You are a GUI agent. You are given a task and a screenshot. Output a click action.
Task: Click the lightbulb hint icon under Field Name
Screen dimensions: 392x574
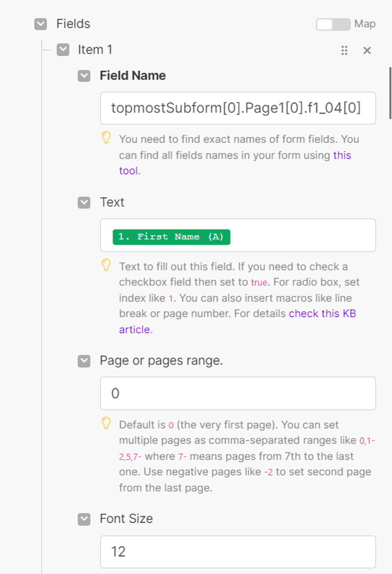106,137
